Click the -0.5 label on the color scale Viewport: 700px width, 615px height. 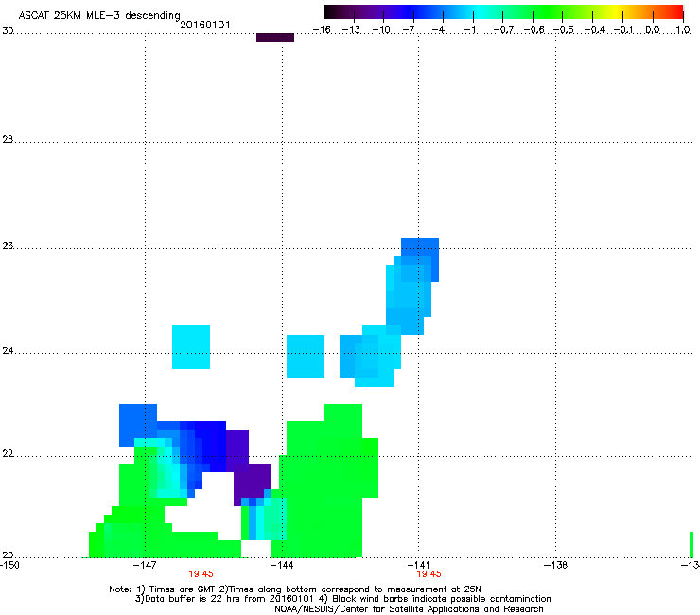pyautogui.click(x=564, y=30)
